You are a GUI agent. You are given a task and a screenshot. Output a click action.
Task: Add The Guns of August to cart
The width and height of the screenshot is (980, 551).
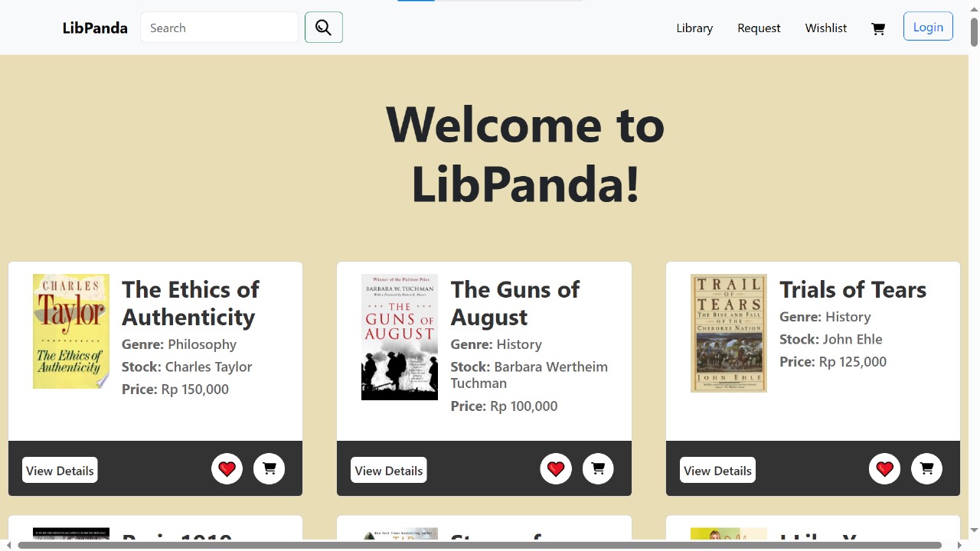598,468
